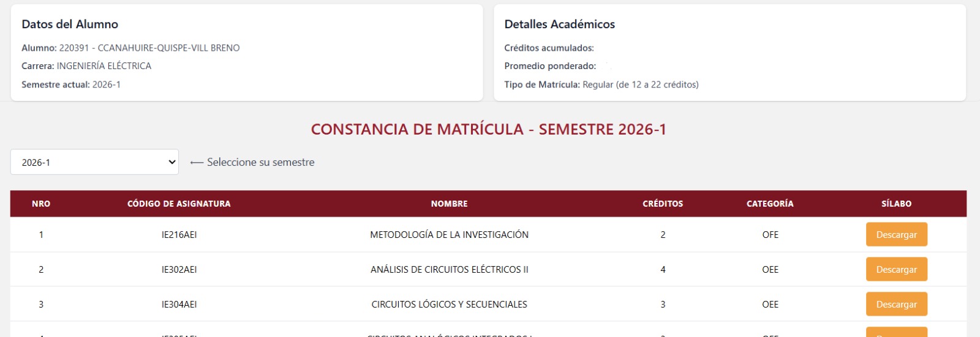Screen dimensions: 980x337
Task: Open the 2026-1 semester dropdown
Action: point(94,162)
